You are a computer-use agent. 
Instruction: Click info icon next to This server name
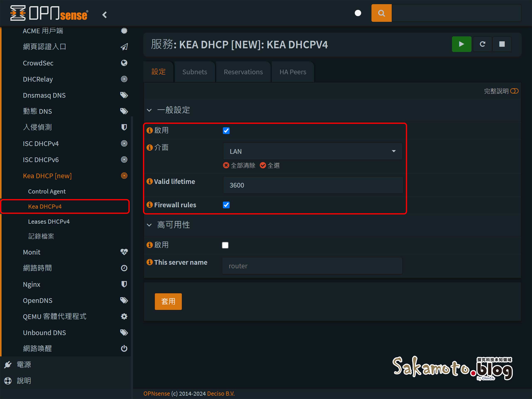[x=150, y=262]
